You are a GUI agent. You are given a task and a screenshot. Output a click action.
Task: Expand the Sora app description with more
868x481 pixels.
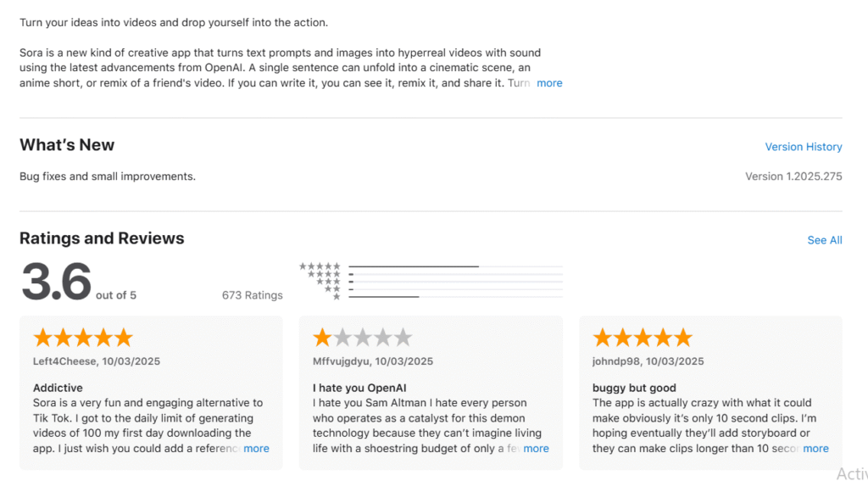click(549, 83)
